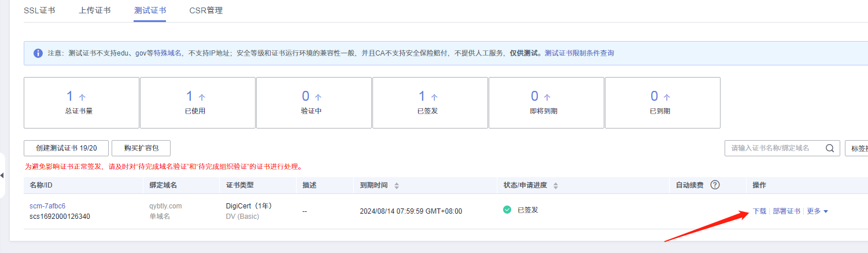Click the green issued status icon

pyautogui.click(x=507, y=210)
